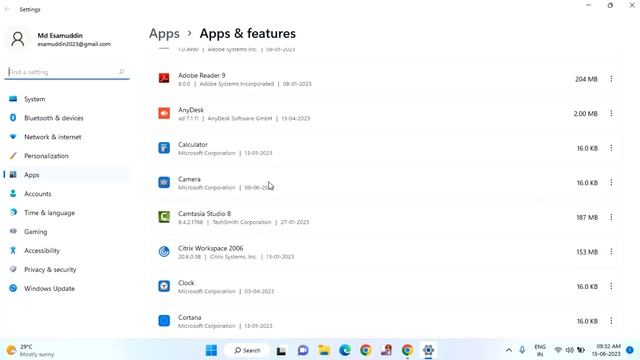Click the Adobe Reader 9 app icon
The image size is (640, 360).
(x=164, y=78)
